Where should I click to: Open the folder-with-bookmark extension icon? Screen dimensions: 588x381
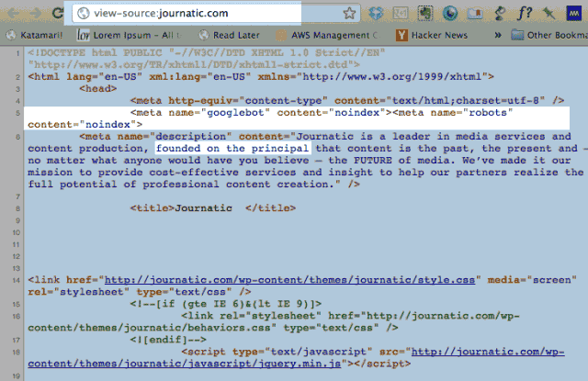click(475, 14)
